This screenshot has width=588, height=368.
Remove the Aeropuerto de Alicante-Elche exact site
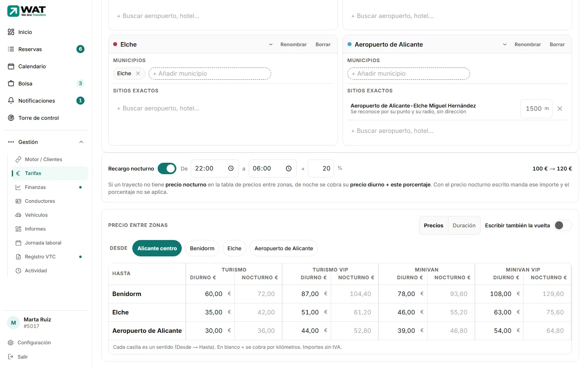[x=560, y=109]
